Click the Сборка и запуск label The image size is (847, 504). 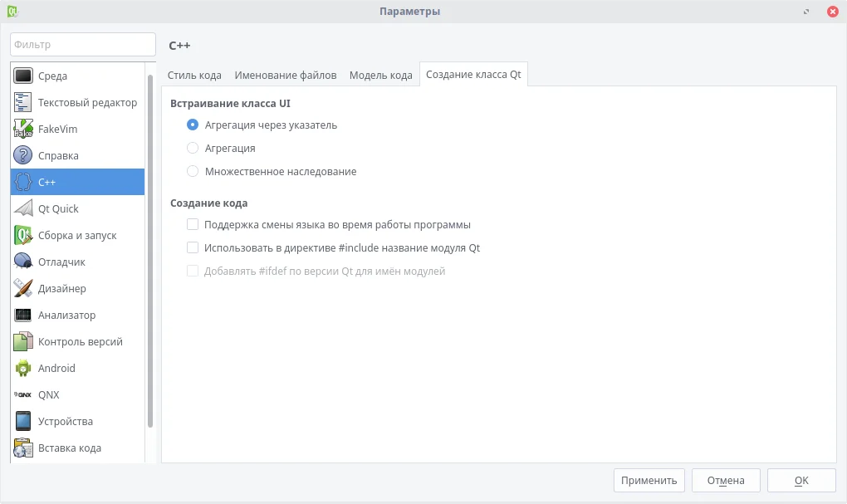click(77, 236)
